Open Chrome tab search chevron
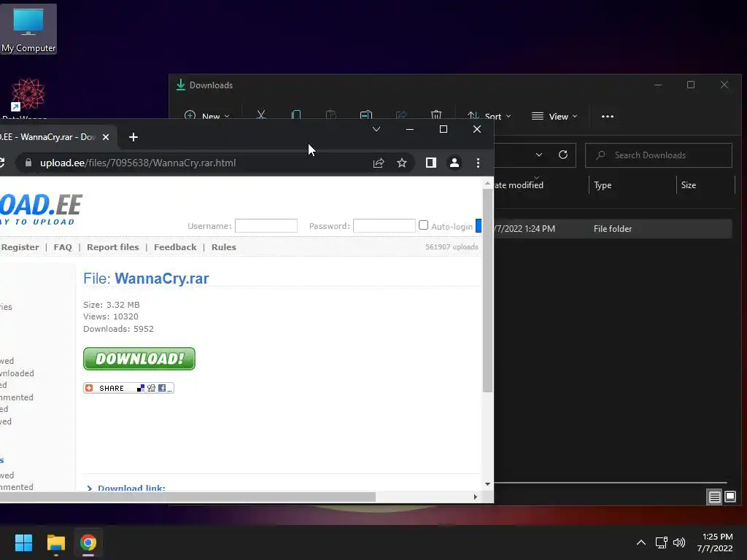This screenshot has height=560, width=747. coord(376,129)
